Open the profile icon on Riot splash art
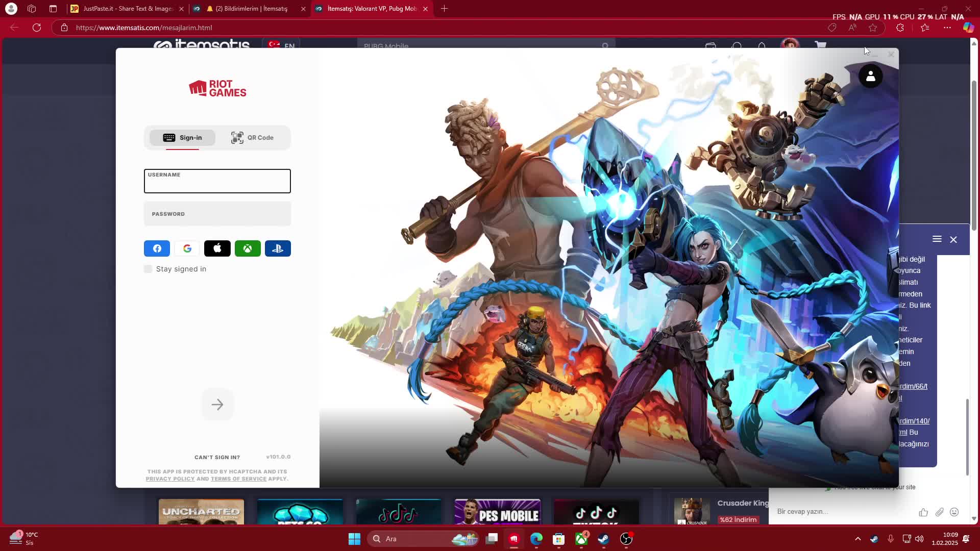Viewport: 980px width, 551px height. 871,77
